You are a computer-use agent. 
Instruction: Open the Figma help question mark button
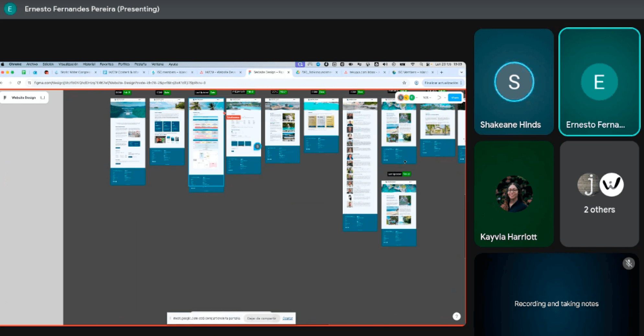point(456,317)
